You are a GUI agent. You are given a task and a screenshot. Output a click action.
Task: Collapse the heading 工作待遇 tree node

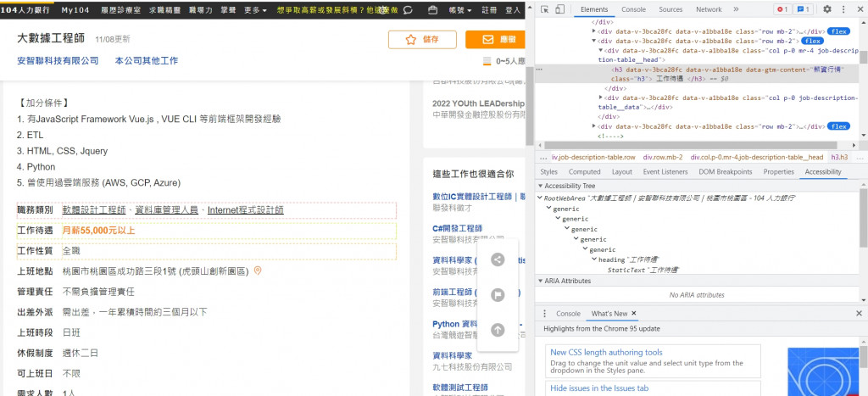click(594, 259)
